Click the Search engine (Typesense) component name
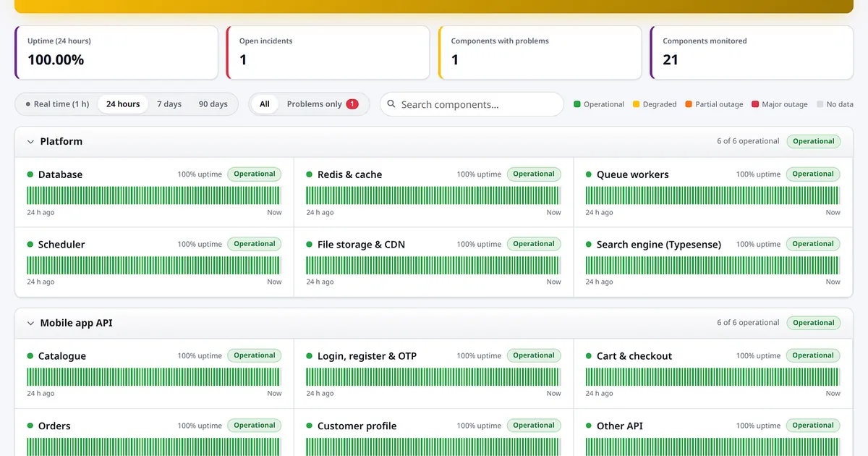 (659, 245)
